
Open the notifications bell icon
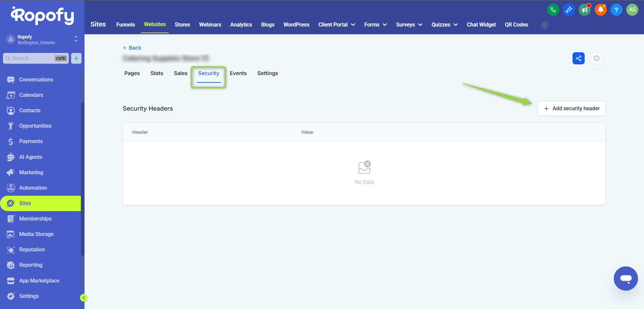pos(600,10)
